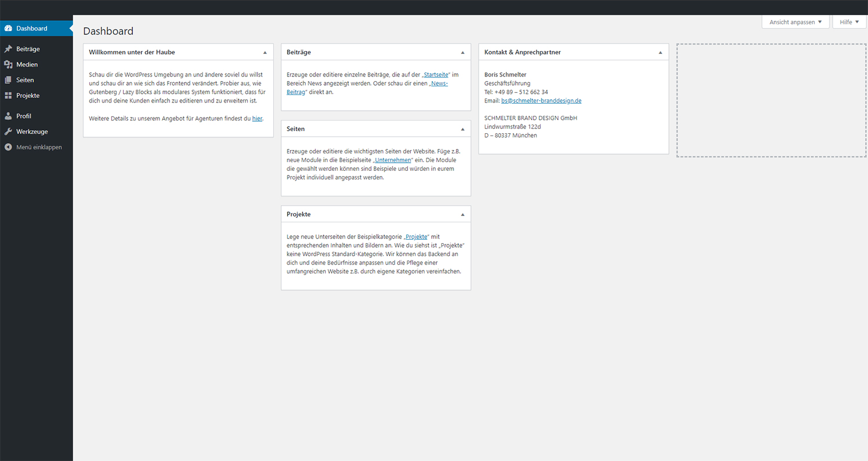The width and height of the screenshot is (868, 461).
Task: Collapse the Willkommen unter der Haube panel
Action: pos(265,52)
